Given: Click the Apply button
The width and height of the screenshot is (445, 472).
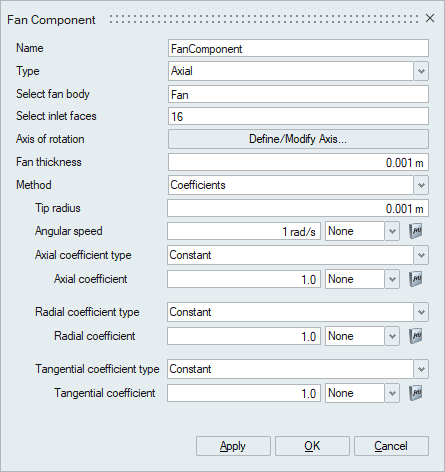Looking at the screenshot, I should pyautogui.click(x=233, y=446).
